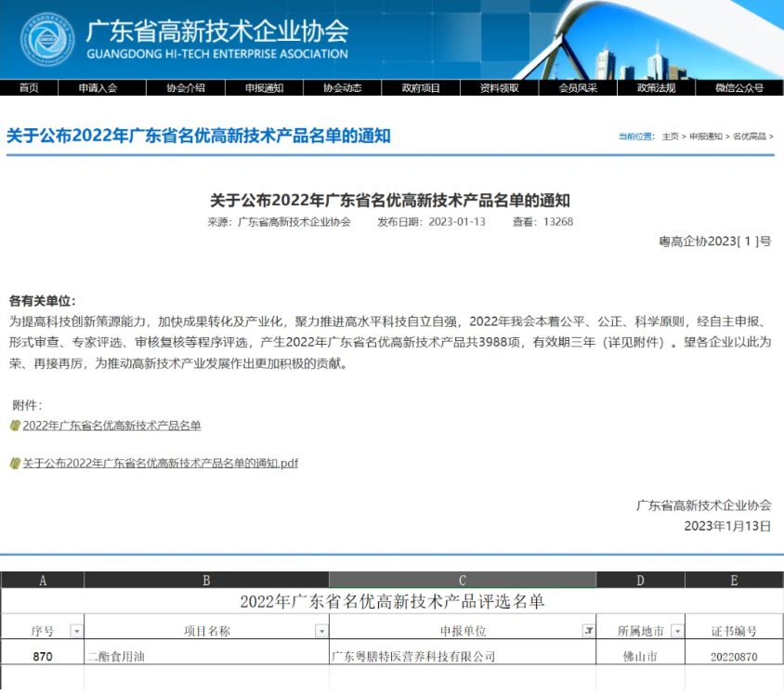
Task: Click the 广东省高新技术企业协会 site title
Action: tap(217, 31)
